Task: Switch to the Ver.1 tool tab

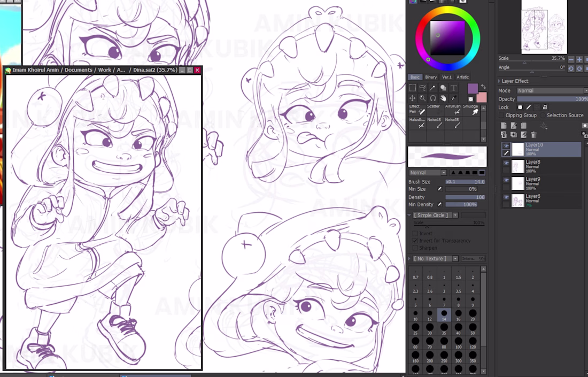Action: [447, 77]
